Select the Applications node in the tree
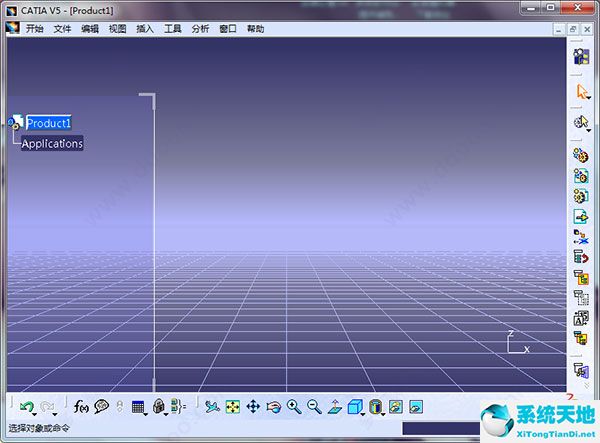Screen dimensions: 600x443 (x=52, y=143)
